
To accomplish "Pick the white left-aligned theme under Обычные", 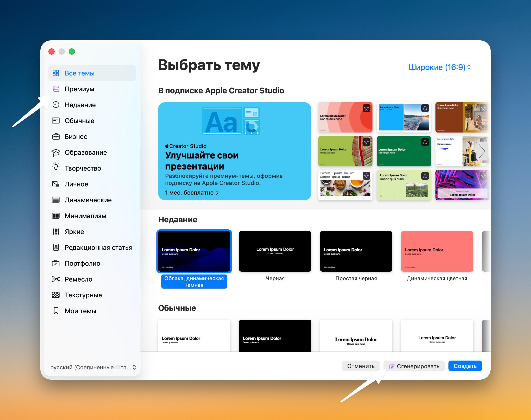I will coord(194,336).
